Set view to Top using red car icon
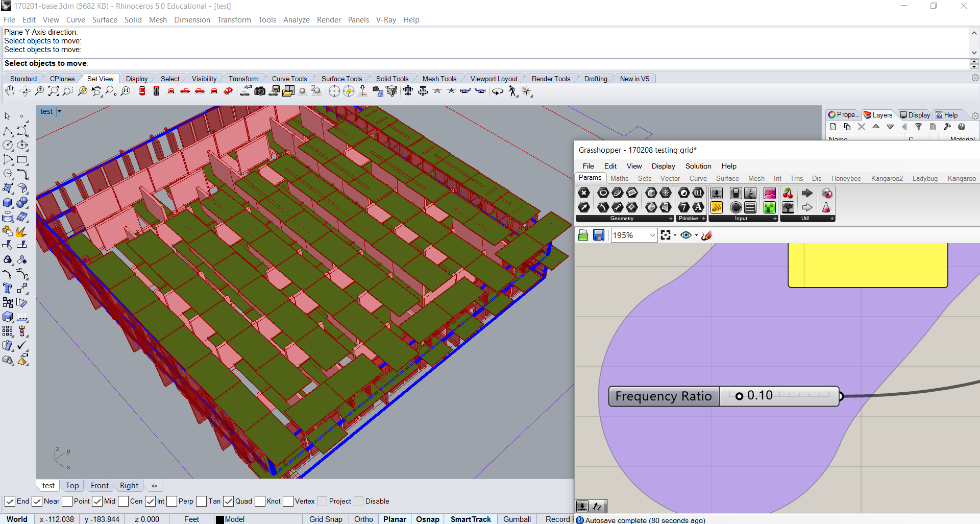Screen dimensions: 980x524 [142, 91]
